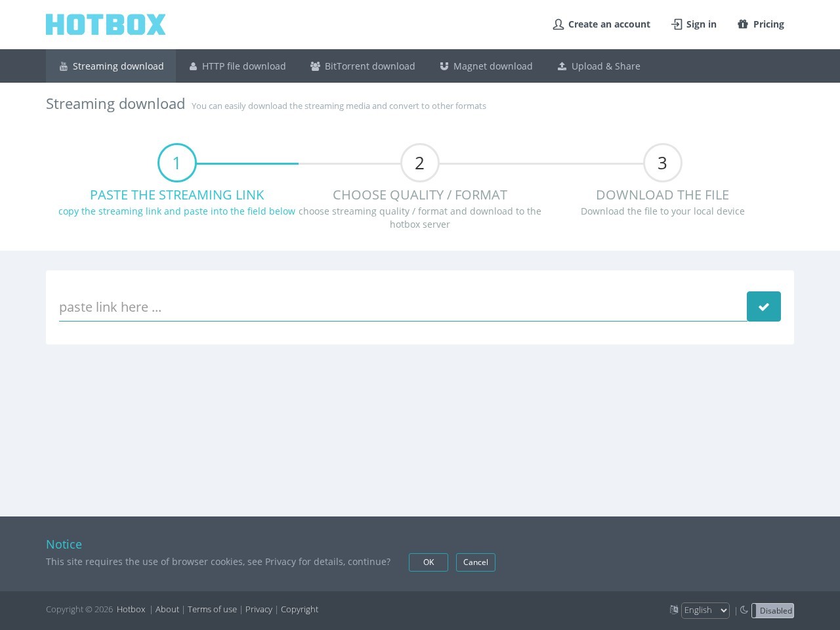The width and height of the screenshot is (840, 630).
Task: Open the HTTP file download tab
Action: pos(238,66)
